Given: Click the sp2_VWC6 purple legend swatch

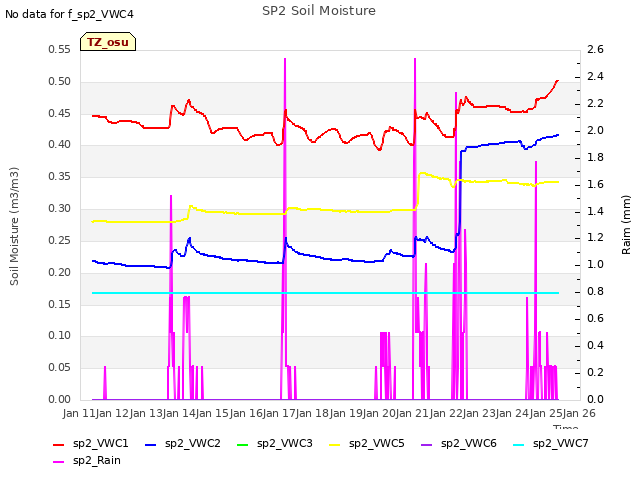Looking at the screenshot, I should (x=427, y=444).
